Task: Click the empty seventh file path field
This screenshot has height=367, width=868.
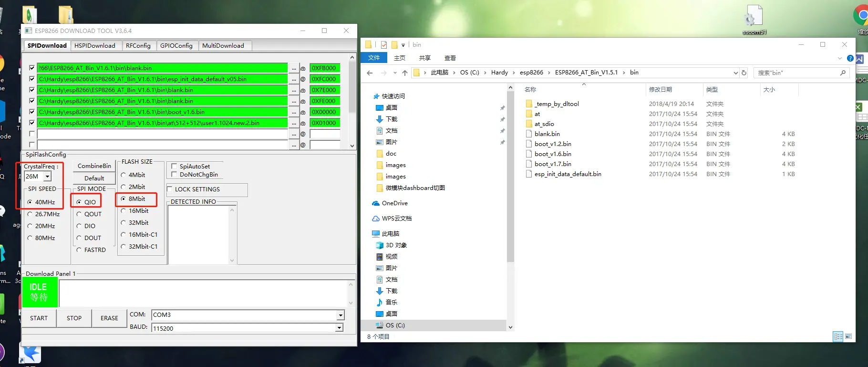Action: point(162,134)
